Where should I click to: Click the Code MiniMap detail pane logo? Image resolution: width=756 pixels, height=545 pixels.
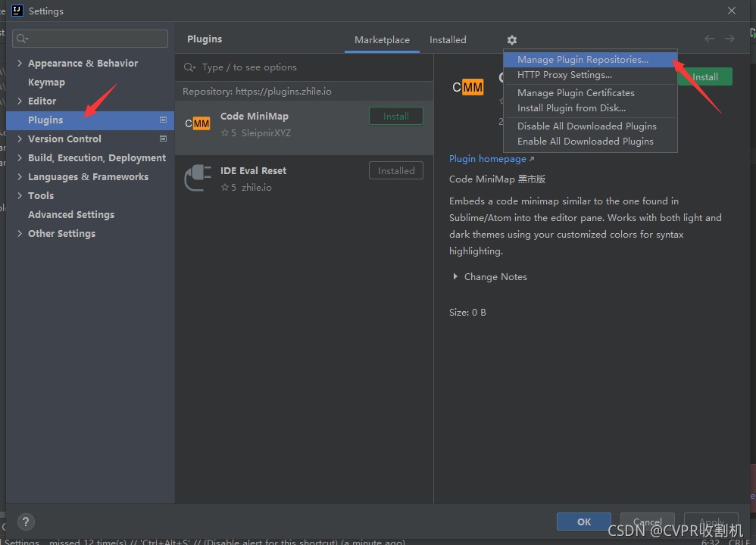[467, 87]
